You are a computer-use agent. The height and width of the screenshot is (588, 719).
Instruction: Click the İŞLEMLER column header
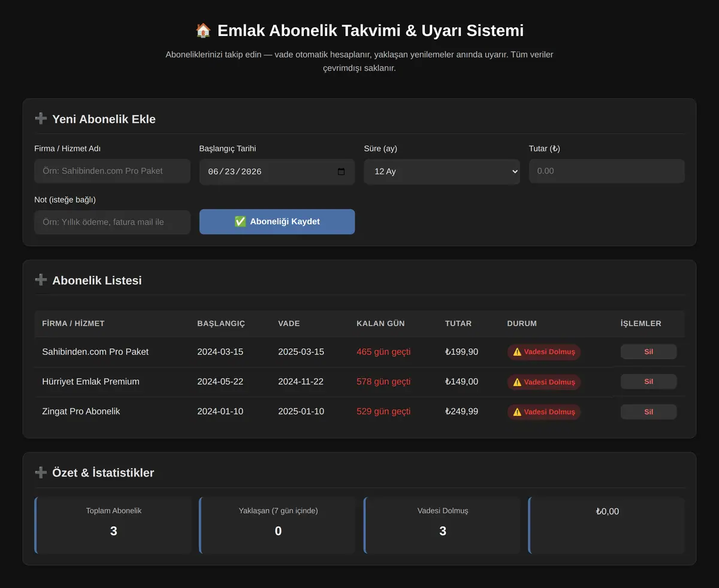641,324
